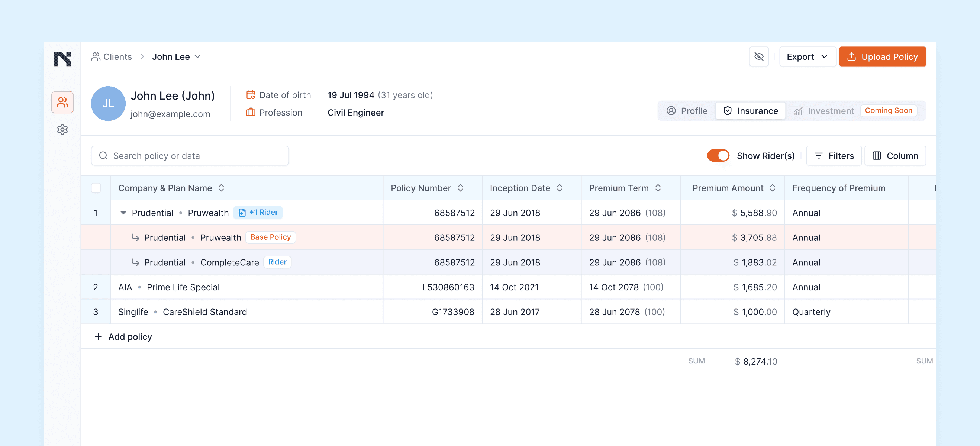
Task: Hide sensitive data using the eye-slash icon
Action: point(759,56)
